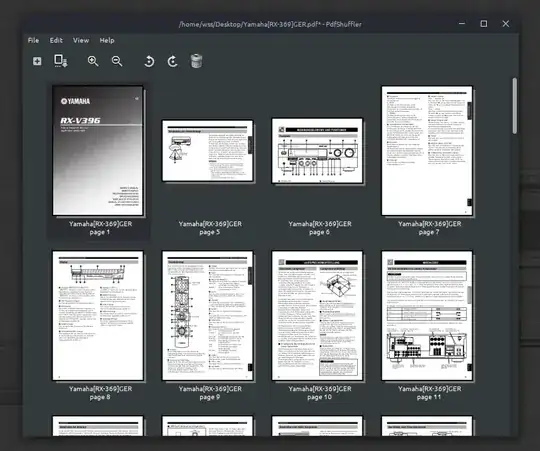Image resolution: width=540 pixels, height=451 pixels.
Task: Zoom out on page thumbnails
Action: pos(117,61)
